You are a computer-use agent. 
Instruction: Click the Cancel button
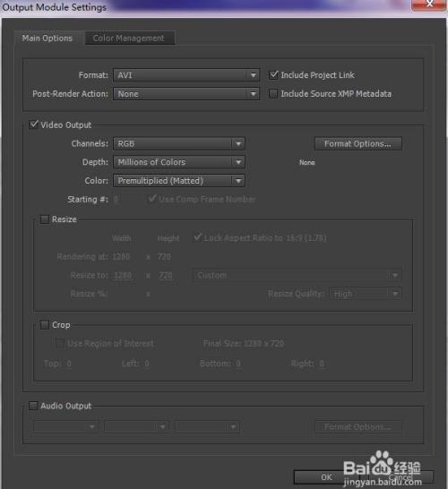coord(401,477)
